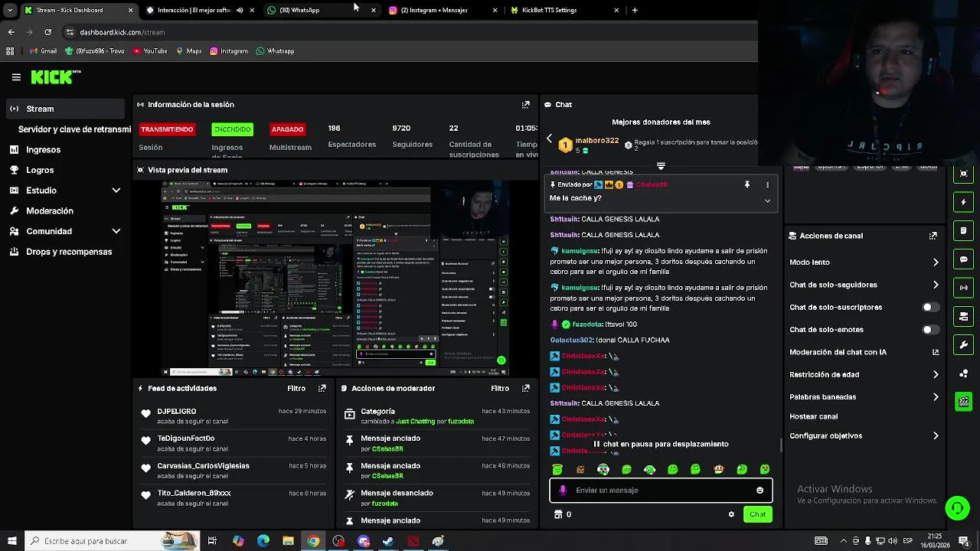Click the stream preview thumbnail
The width and height of the screenshot is (980, 551).
[335, 279]
